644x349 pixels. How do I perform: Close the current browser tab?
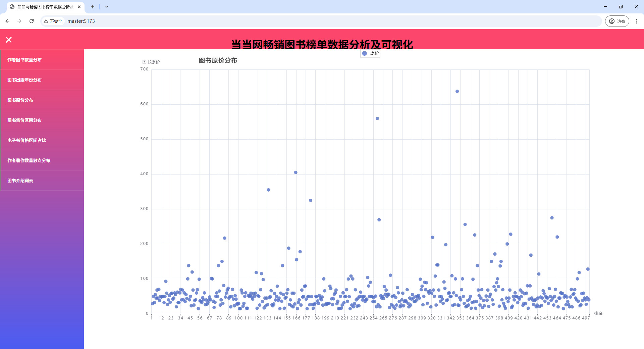[79, 7]
